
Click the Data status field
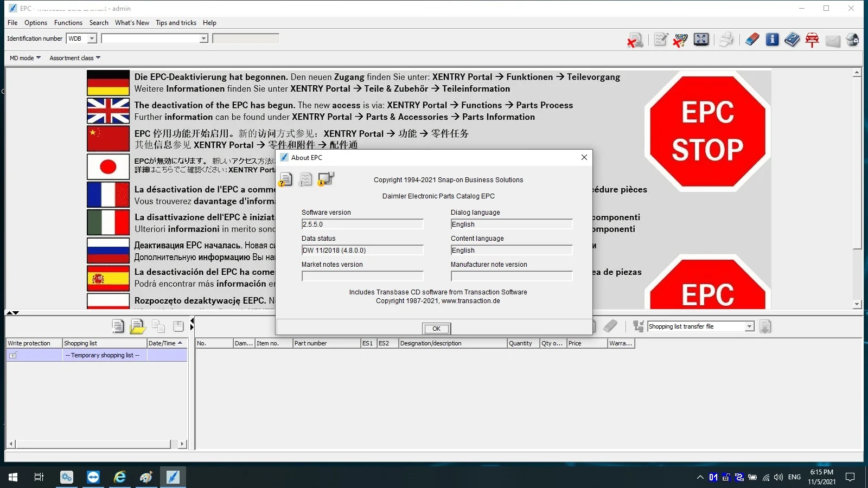tap(362, 250)
